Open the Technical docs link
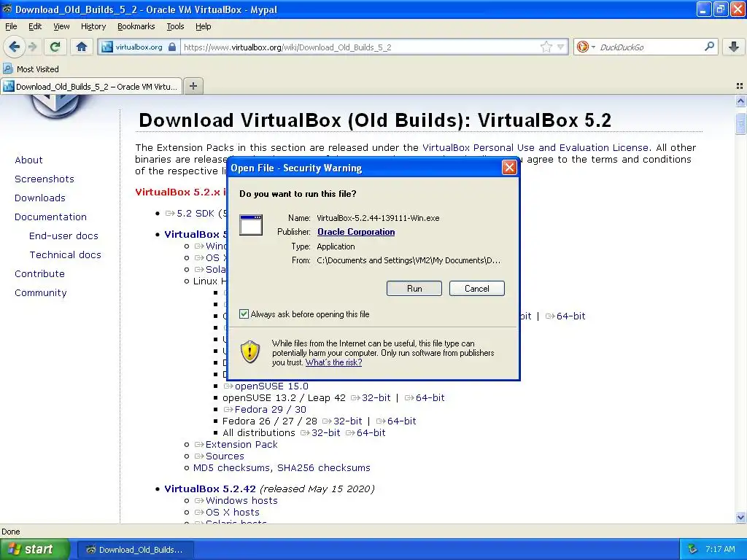Viewport: 747px width, 560px height. click(65, 254)
